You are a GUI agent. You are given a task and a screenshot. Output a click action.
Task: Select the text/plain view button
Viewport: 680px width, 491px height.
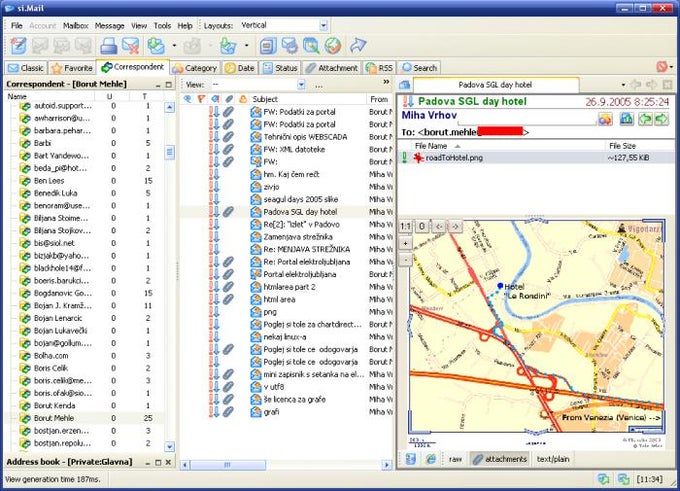pyautogui.click(x=551, y=458)
